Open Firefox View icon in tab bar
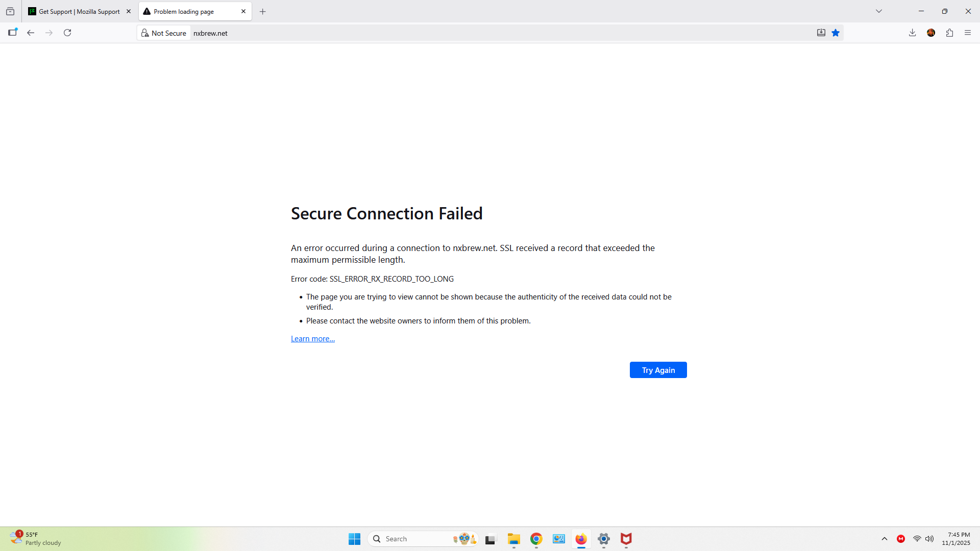Viewport: 980px width, 551px height. pos(10,11)
